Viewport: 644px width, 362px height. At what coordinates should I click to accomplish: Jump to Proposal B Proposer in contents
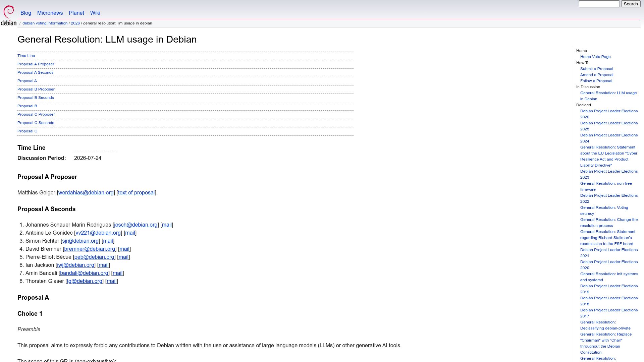tap(36, 89)
